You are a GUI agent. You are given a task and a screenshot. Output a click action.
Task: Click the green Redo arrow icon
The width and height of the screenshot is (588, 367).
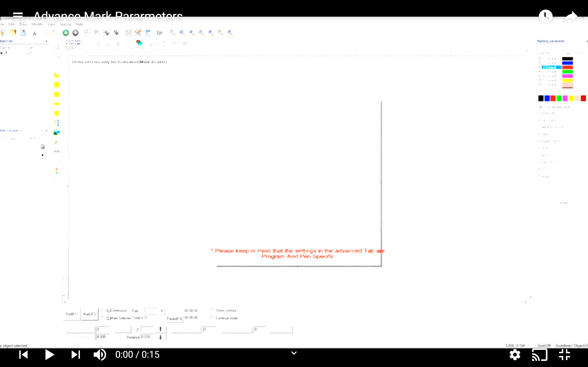point(66,33)
